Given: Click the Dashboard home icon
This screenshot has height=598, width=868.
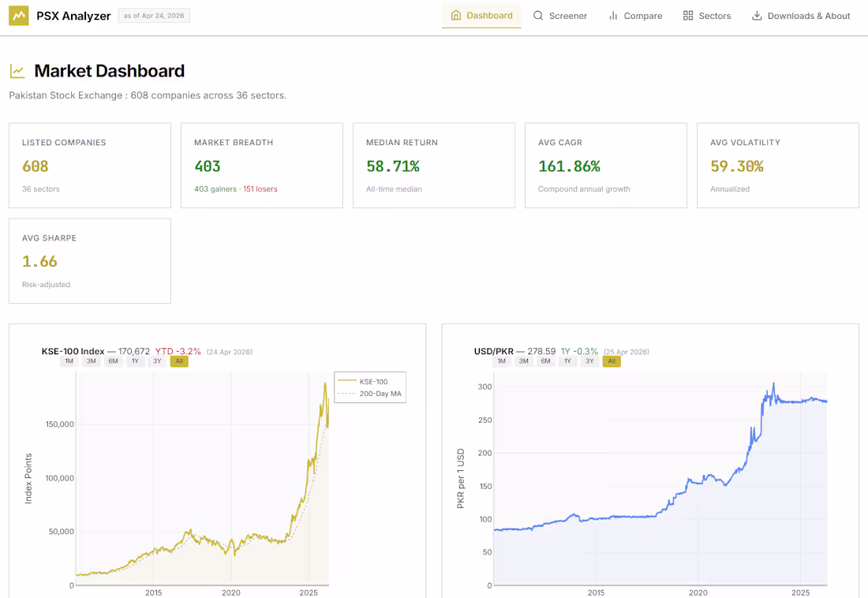Looking at the screenshot, I should pyautogui.click(x=456, y=16).
